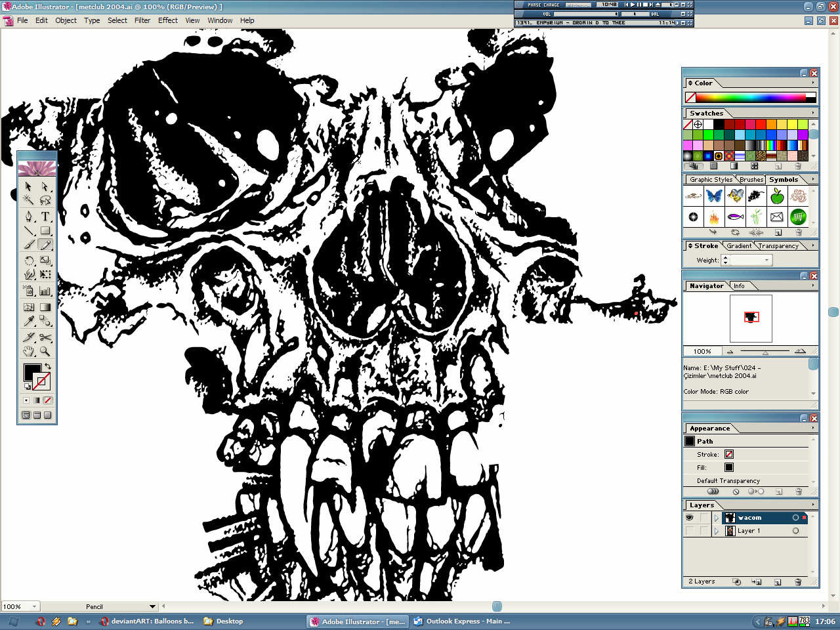Open the Swatches panel flyout menu
840x630 pixels.
(x=813, y=113)
